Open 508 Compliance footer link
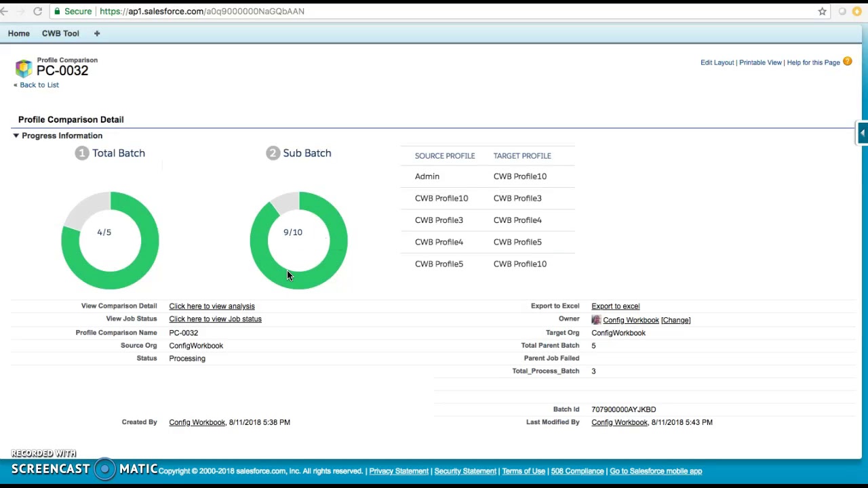868x488 pixels. (x=577, y=471)
